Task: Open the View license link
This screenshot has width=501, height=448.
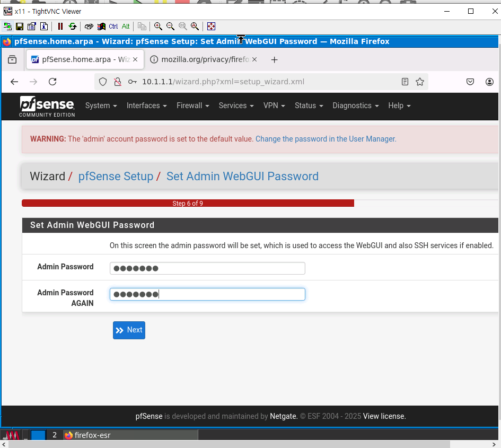Action: coord(384,416)
